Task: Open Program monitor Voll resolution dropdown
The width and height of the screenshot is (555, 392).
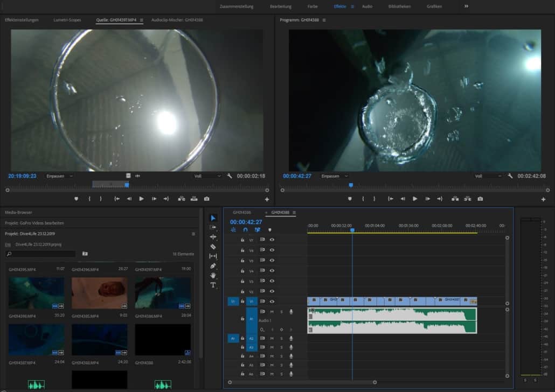Action: [488, 176]
